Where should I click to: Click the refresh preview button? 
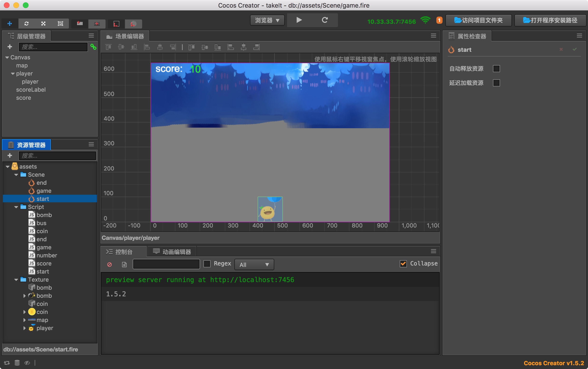click(324, 20)
